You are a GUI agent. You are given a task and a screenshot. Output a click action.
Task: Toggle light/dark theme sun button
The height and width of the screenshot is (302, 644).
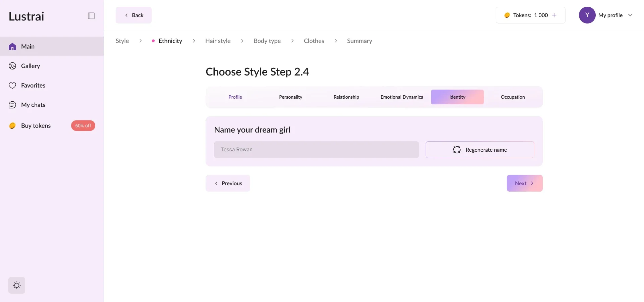coord(17,285)
